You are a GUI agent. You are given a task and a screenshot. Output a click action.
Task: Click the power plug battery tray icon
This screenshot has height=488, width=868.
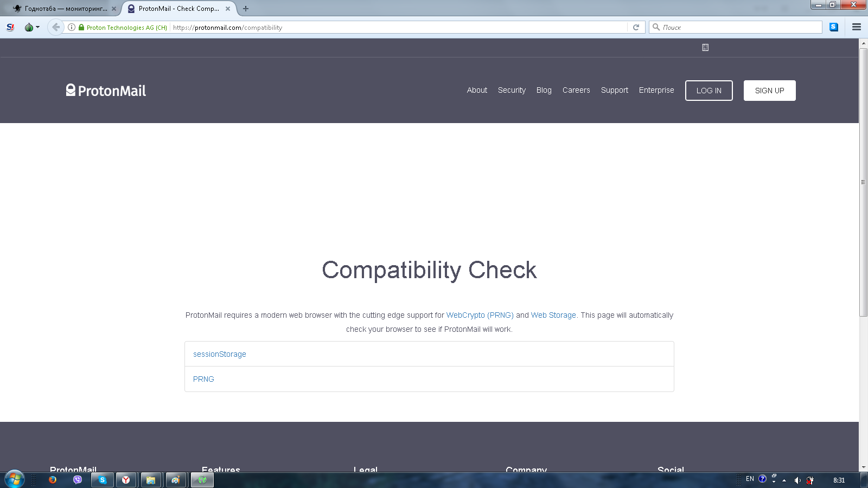pos(810,480)
